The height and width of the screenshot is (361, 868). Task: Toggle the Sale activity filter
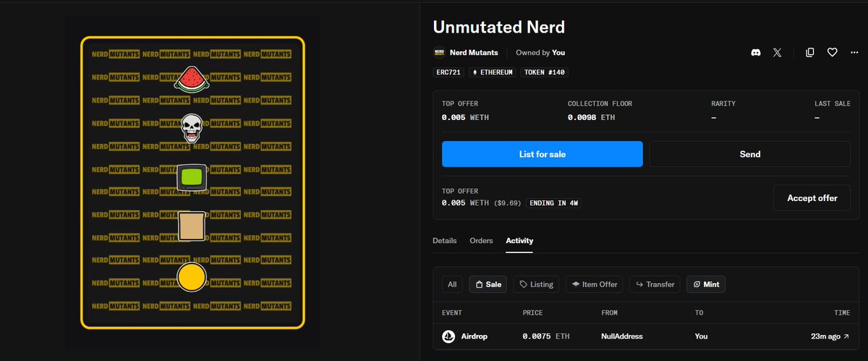tap(488, 284)
